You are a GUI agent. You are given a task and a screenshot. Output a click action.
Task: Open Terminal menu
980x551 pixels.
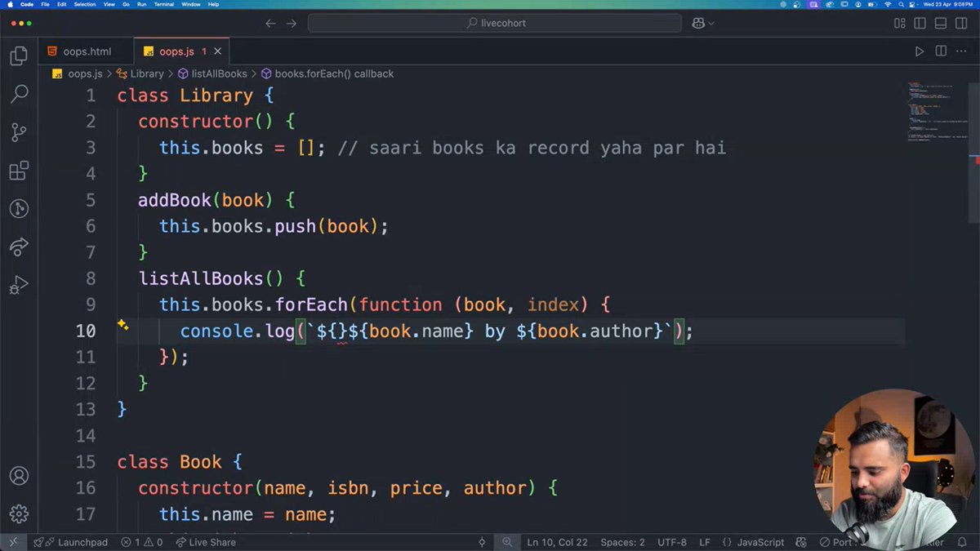163,4
